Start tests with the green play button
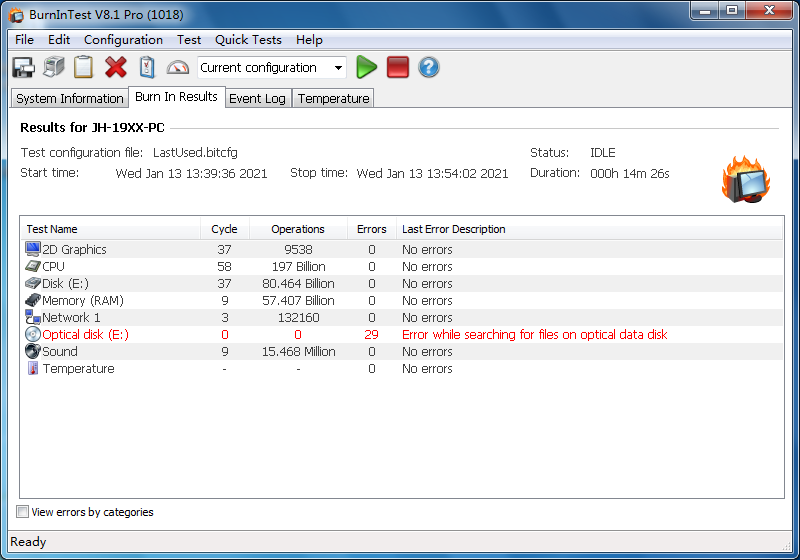 pyautogui.click(x=366, y=67)
